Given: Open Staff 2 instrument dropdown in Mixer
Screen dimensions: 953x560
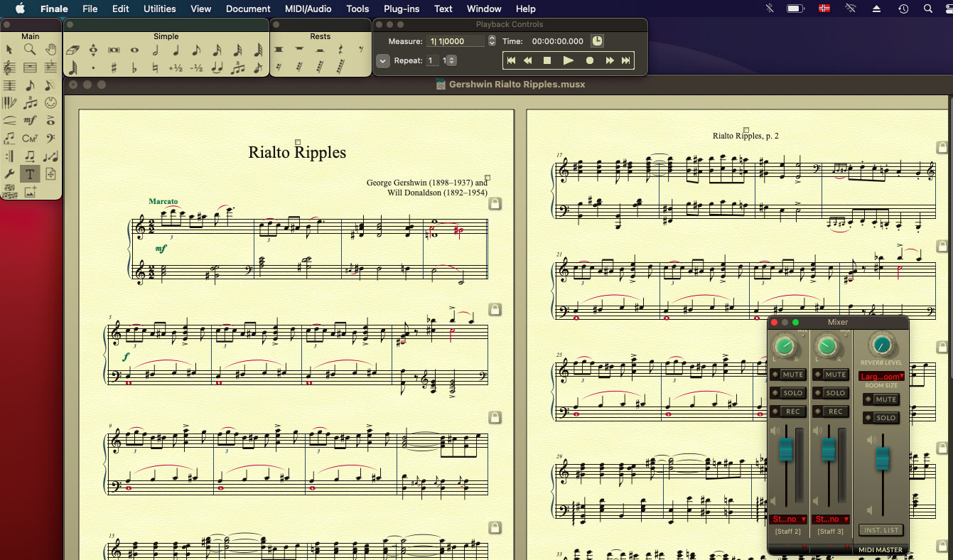Looking at the screenshot, I should [788, 519].
